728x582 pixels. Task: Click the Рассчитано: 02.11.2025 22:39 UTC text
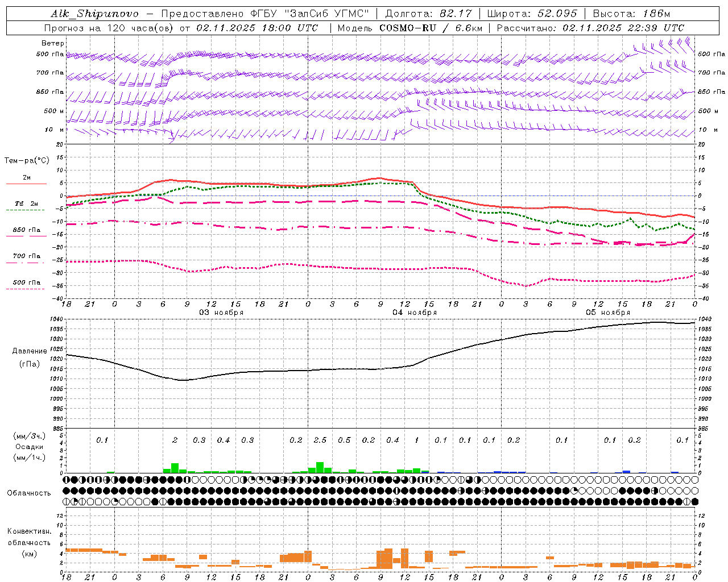[590, 28]
